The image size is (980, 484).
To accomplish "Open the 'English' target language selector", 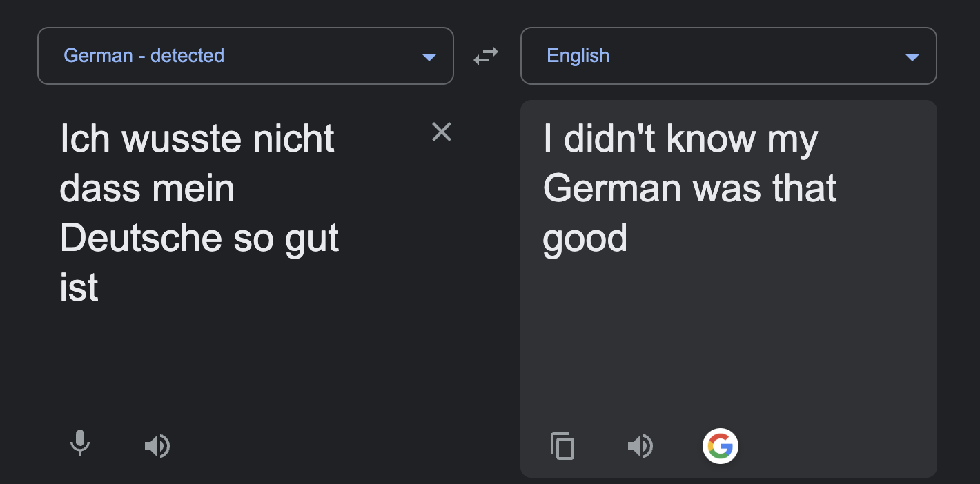I will (729, 56).
